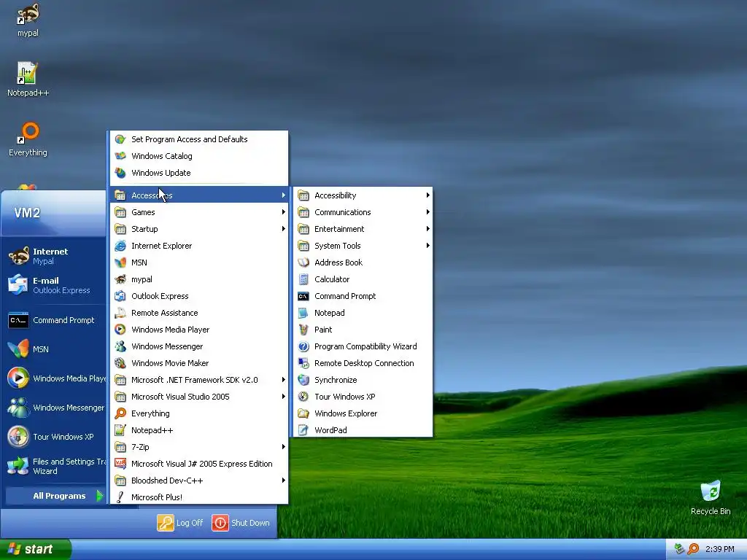Open Set Program Access and Defaults
Viewport: 747px width, 560px height.
pos(199,139)
